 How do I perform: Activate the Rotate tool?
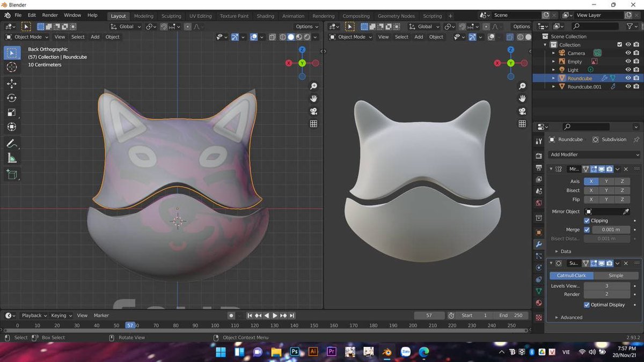click(x=12, y=98)
